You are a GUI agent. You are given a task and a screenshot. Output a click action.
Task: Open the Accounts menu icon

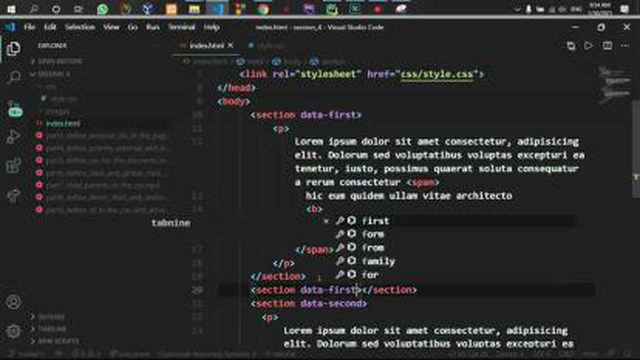[13, 302]
